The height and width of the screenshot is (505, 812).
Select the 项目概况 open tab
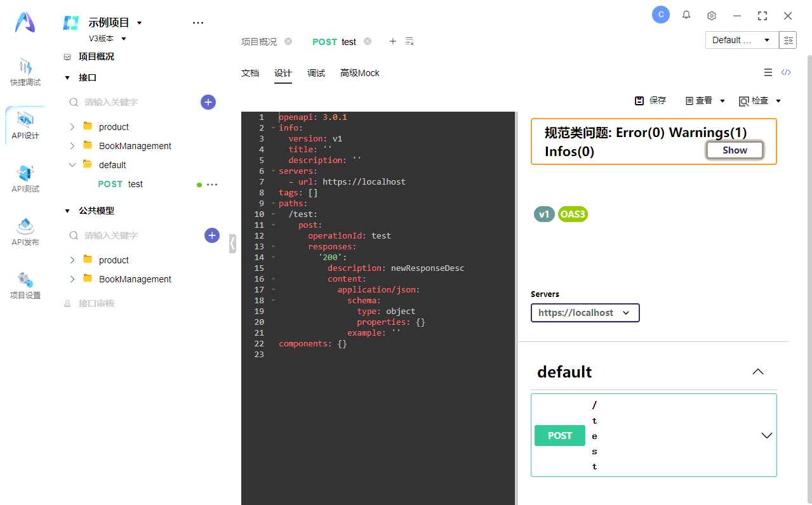click(259, 42)
